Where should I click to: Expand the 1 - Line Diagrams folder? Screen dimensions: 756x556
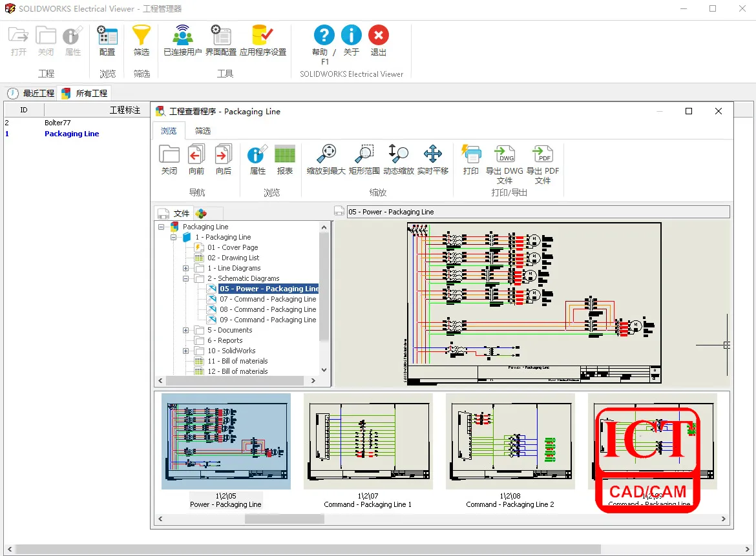(185, 269)
